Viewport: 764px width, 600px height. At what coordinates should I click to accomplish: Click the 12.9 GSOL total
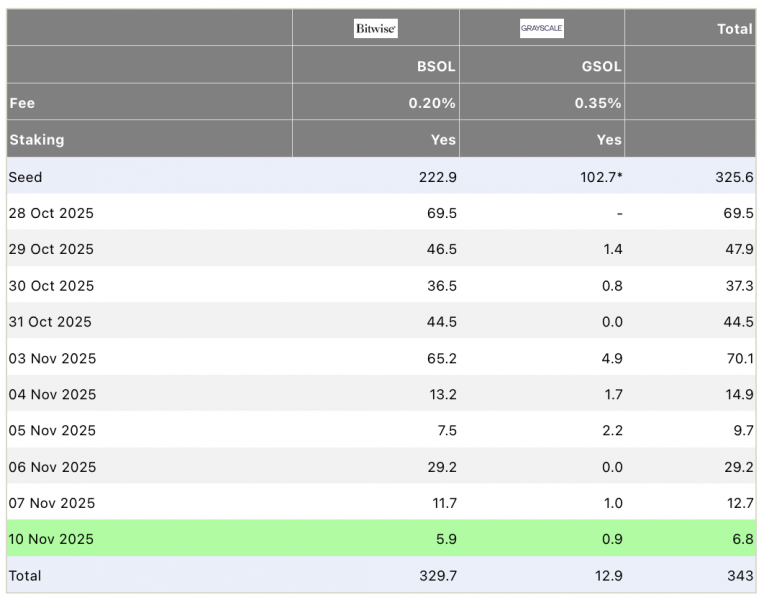[609, 576]
